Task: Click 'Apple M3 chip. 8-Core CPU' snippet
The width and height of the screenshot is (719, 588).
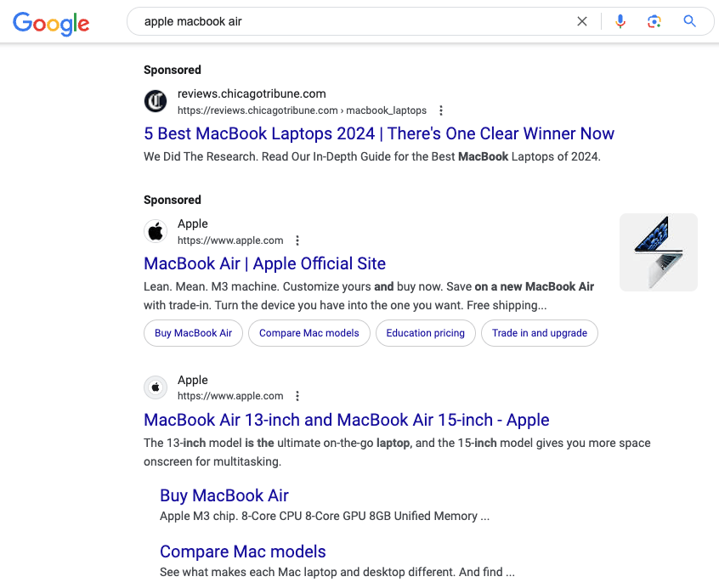Action: (325, 516)
